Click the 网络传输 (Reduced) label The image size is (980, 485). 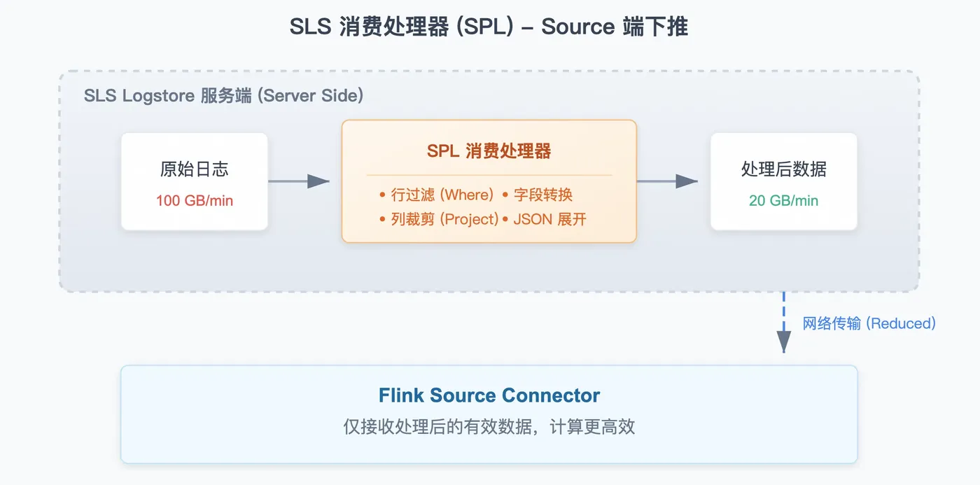[x=869, y=323]
